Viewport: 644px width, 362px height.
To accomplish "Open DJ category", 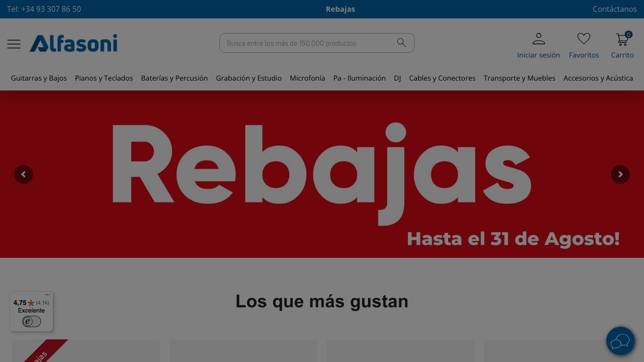I will [x=397, y=78].
